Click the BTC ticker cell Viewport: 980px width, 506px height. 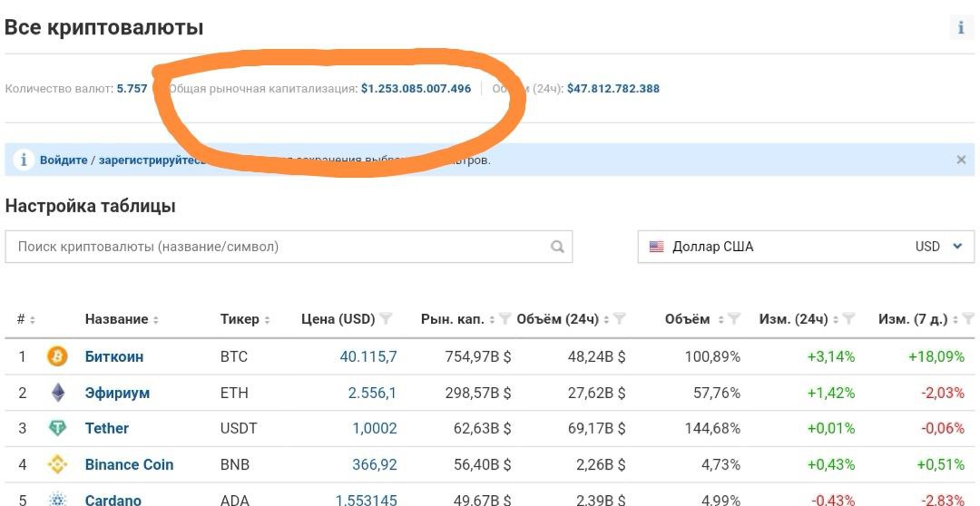point(234,356)
